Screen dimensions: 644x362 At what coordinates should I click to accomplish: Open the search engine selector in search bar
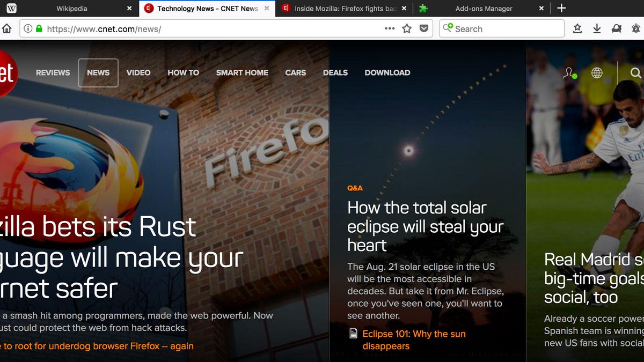(449, 29)
